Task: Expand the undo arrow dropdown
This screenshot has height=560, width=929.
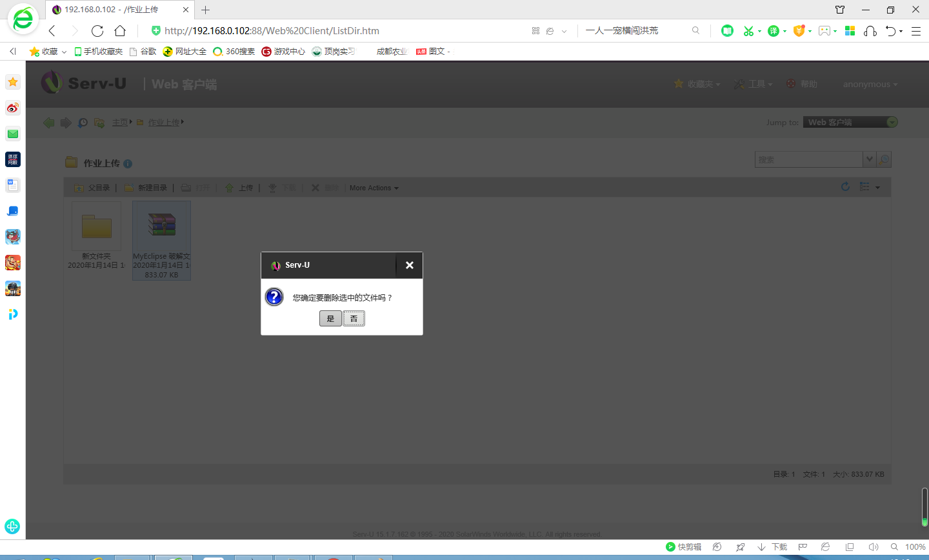Action: click(x=901, y=31)
